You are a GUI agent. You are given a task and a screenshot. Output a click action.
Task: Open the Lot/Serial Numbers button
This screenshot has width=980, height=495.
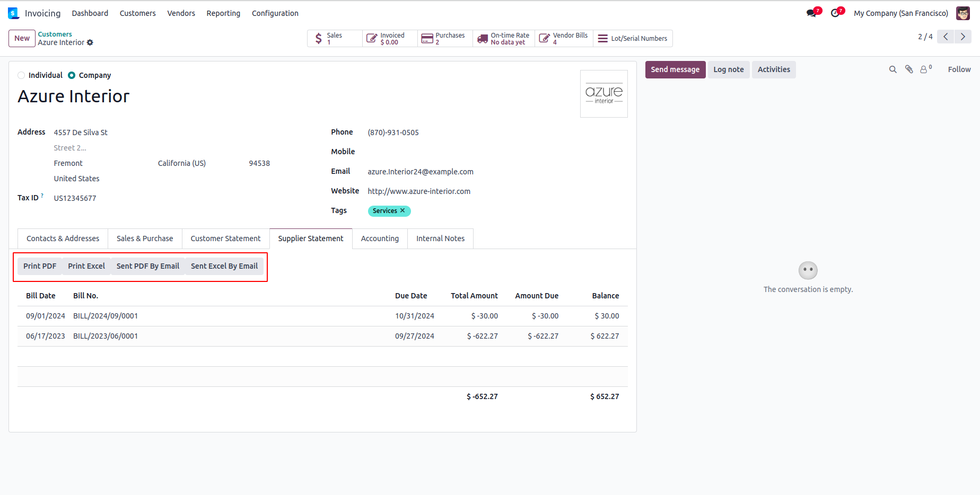click(633, 39)
